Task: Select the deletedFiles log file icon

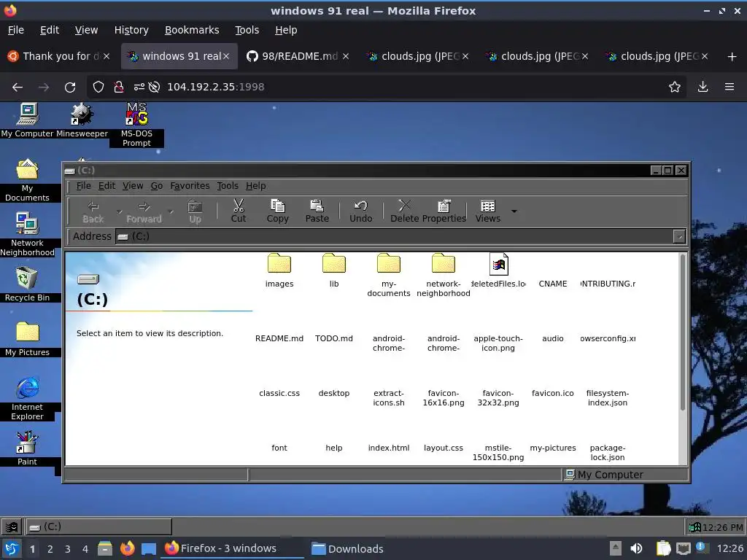Action: (498, 264)
